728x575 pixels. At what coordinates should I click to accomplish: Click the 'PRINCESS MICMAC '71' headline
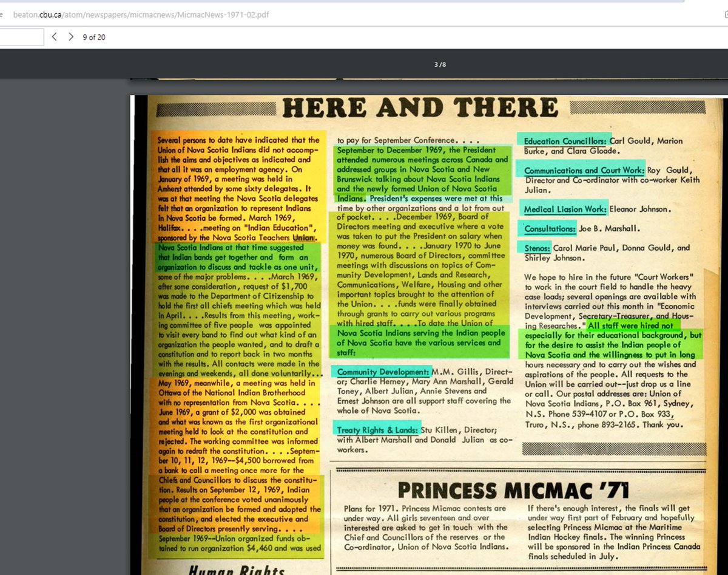(x=513, y=490)
